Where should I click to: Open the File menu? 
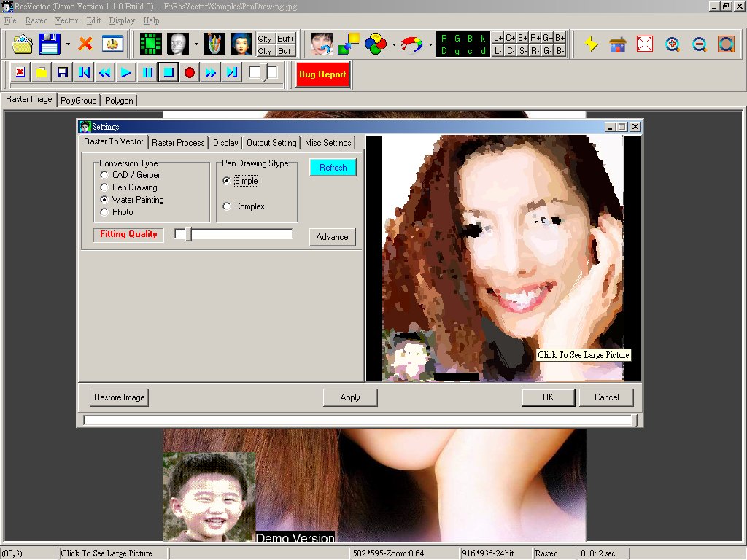[x=10, y=20]
